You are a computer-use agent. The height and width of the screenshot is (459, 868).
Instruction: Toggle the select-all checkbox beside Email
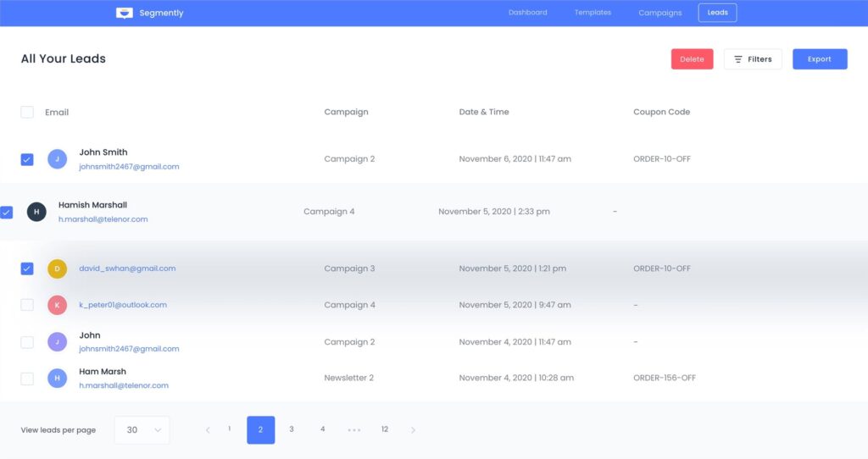click(27, 113)
